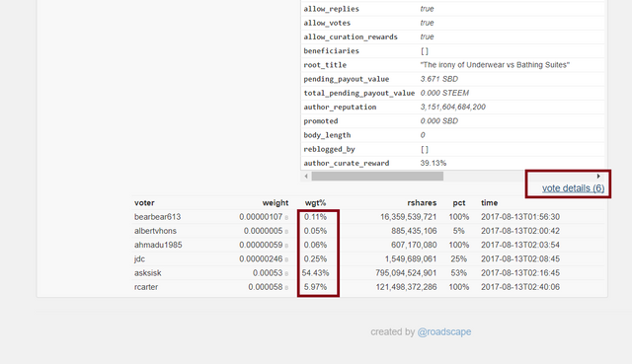Click the total_pending_payout_value key
This screenshot has height=364, width=632.
pyautogui.click(x=358, y=93)
